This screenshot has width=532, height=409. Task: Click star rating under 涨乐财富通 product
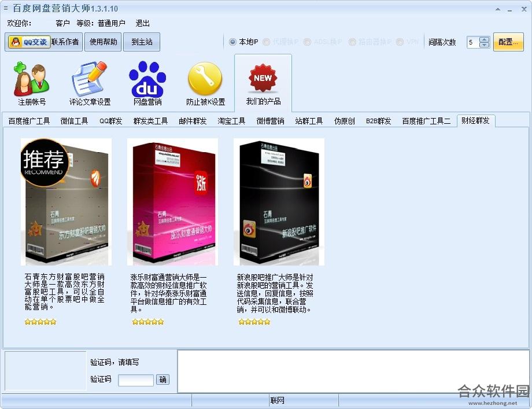pyautogui.click(x=148, y=322)
